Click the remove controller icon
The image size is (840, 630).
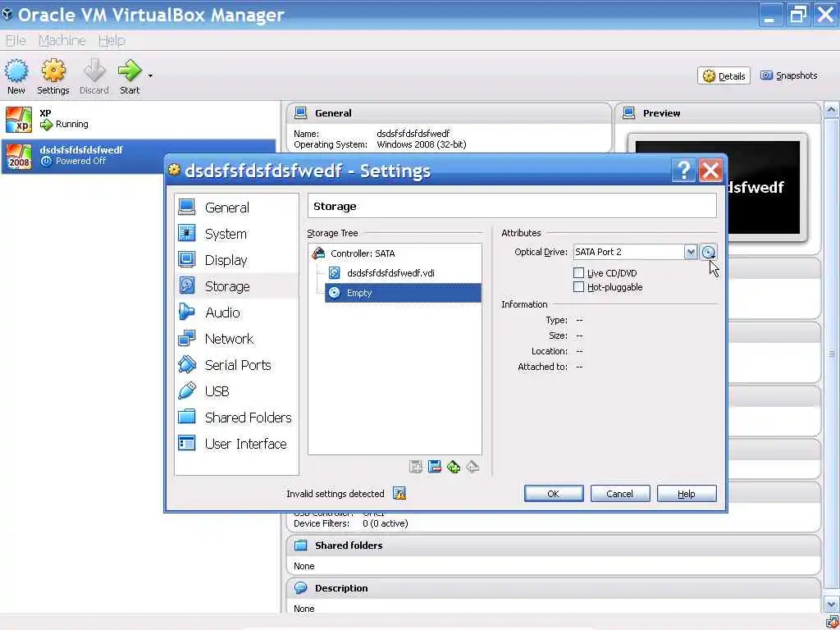click(x=435, y=467)
